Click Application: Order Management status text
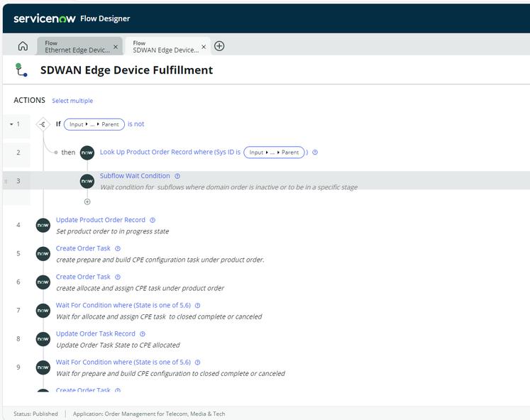The image size is (530, 420). point(149,414)
